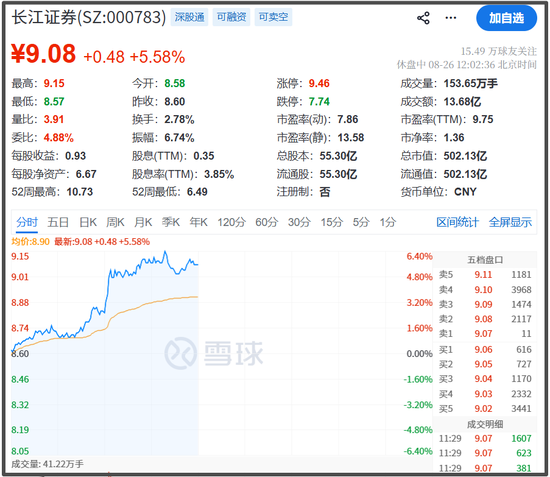The height and width of the screenshot is (477, 550).
Task: Switch to the 五日 chart tab
Action: [x=58, y=222]
